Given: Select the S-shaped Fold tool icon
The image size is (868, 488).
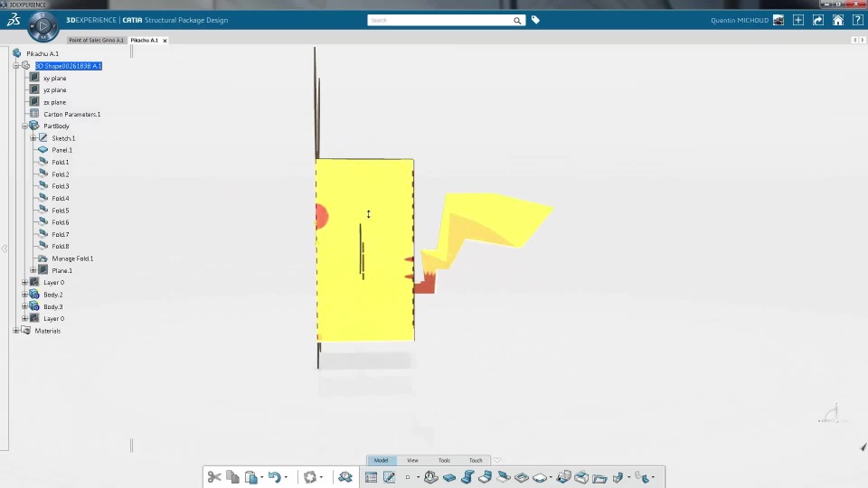Looking at the screenshot, I should tap(467, 477).
